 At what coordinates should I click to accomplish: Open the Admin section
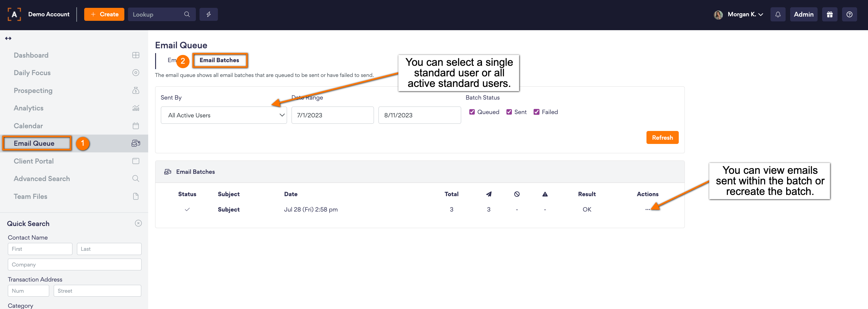(x=804, y=14)
